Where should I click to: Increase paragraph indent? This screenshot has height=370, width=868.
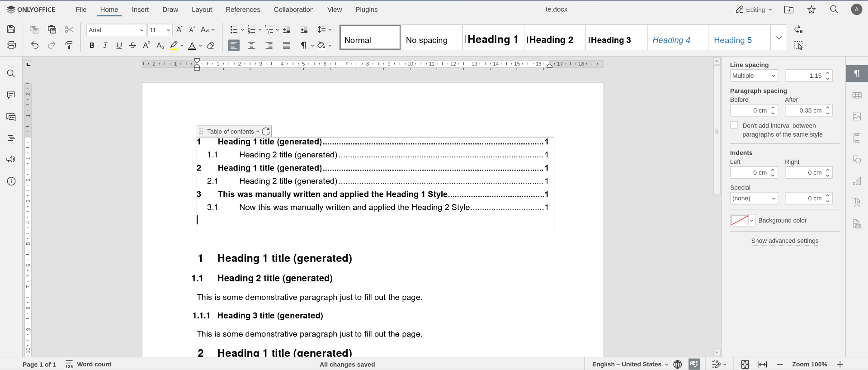pos(304,29)
